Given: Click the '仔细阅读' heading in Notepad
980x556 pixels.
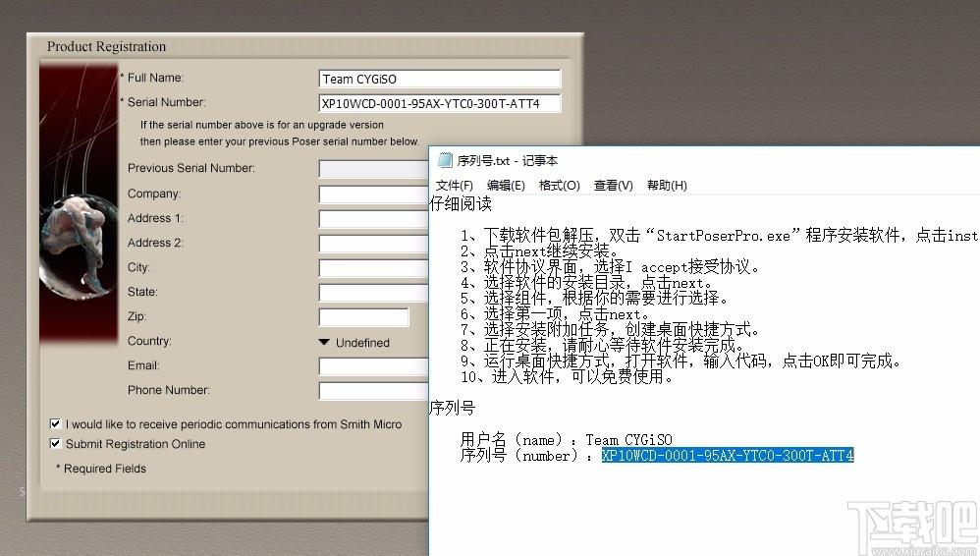Looking at the screenshot, I should point(461,203).
